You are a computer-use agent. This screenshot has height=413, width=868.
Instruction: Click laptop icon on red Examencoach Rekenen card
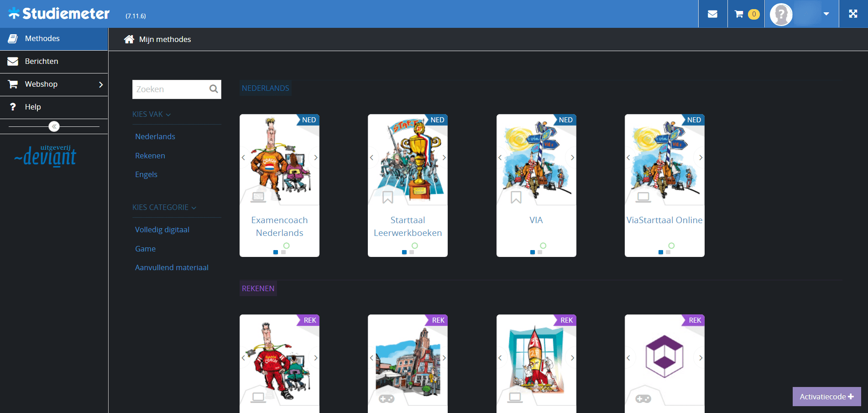click(x=258, y=397)
